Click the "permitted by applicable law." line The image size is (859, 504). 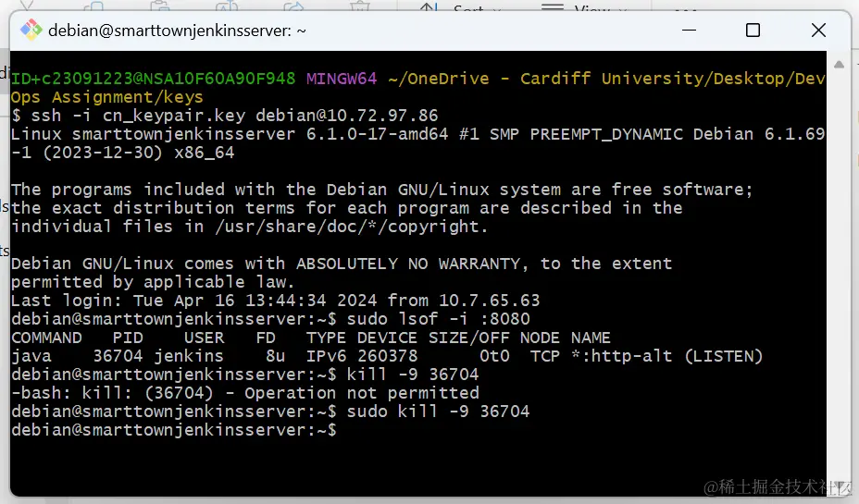(x=153, y=282)
